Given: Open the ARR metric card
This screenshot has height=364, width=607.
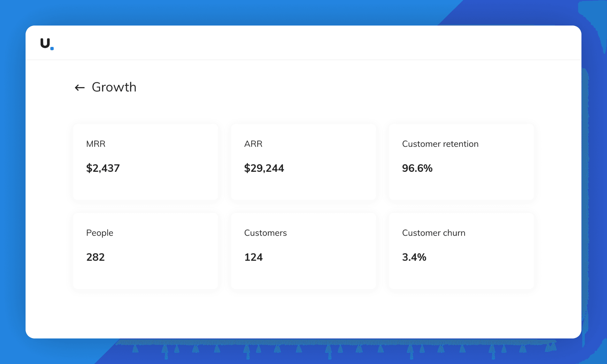Looking at the screenshot, I should [303, 162].
